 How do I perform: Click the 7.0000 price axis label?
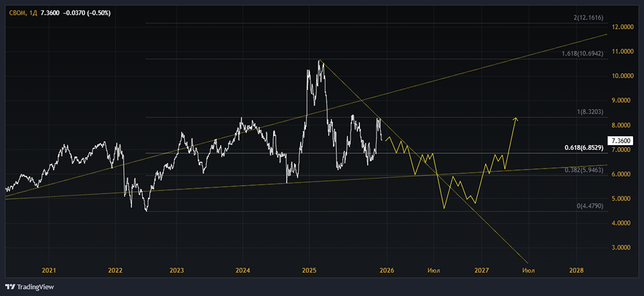pyautogui.click(x=622, y=150)
